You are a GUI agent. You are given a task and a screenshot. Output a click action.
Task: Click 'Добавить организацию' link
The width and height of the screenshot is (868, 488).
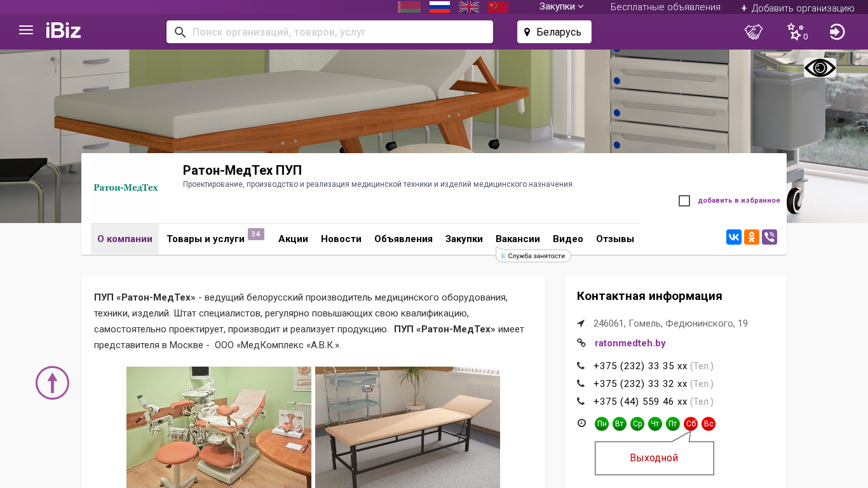point(797,8)
